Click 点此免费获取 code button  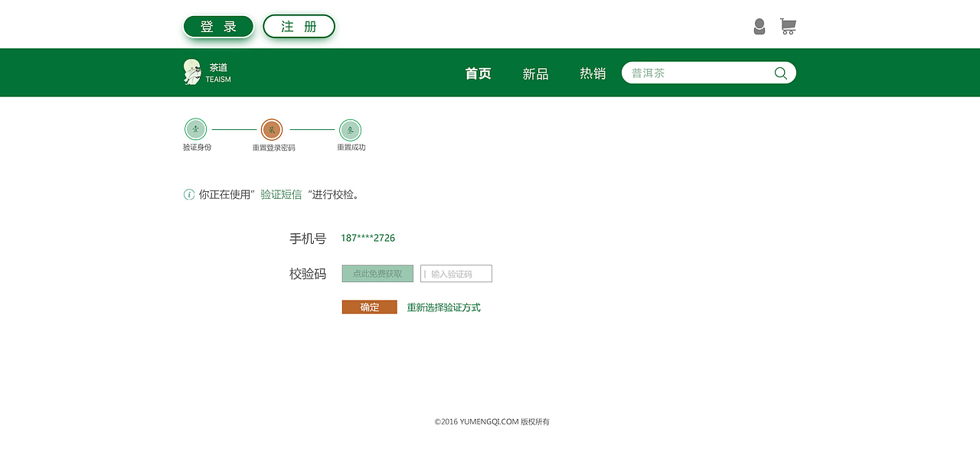[x=377, y=274]
